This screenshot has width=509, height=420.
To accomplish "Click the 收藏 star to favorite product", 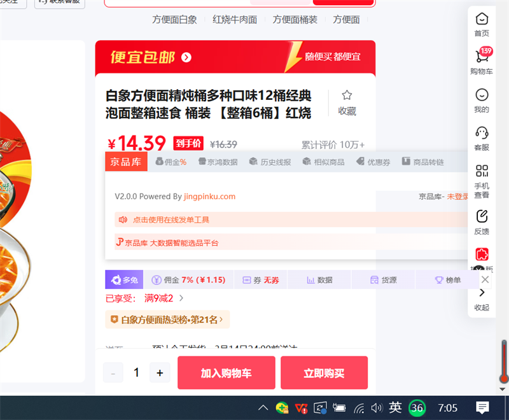I will coord(347,95).
